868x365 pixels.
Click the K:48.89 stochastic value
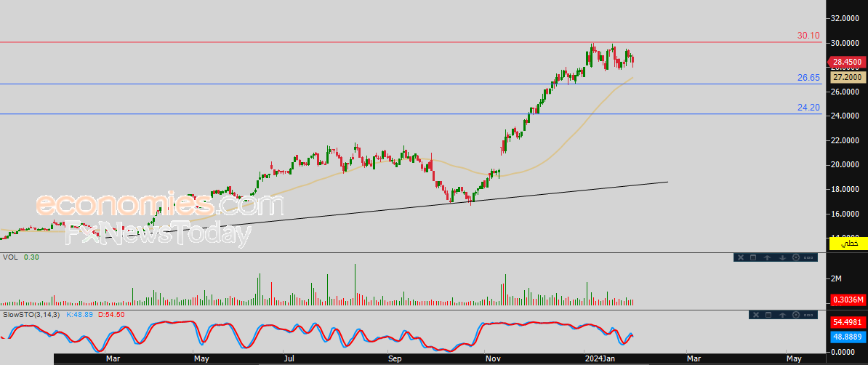click(80, 315)
